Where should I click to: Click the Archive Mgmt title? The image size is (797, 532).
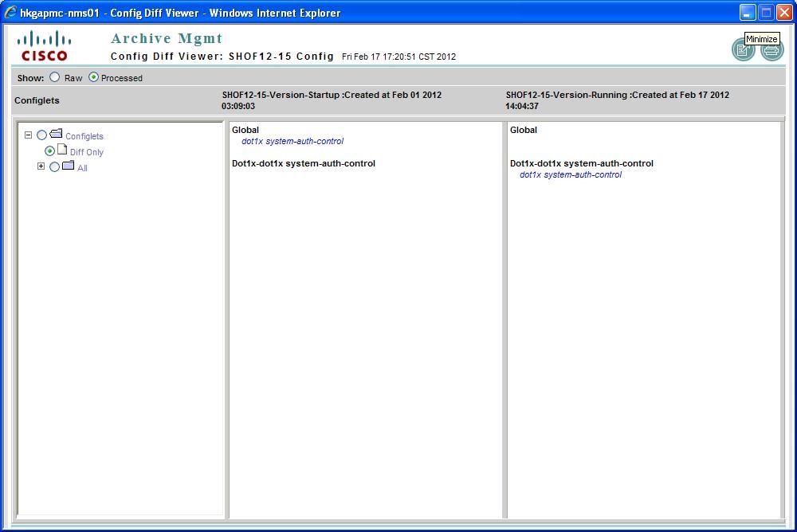coord(167,38)
